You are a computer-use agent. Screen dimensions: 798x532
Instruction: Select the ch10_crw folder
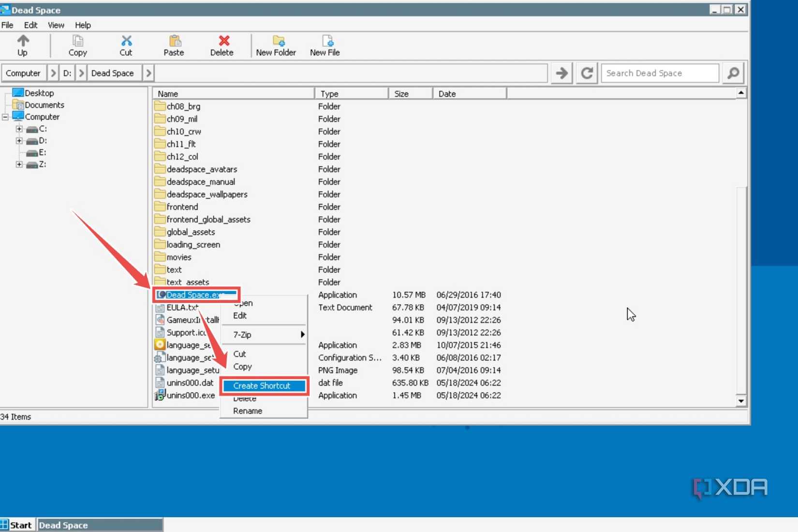(177, 132)
